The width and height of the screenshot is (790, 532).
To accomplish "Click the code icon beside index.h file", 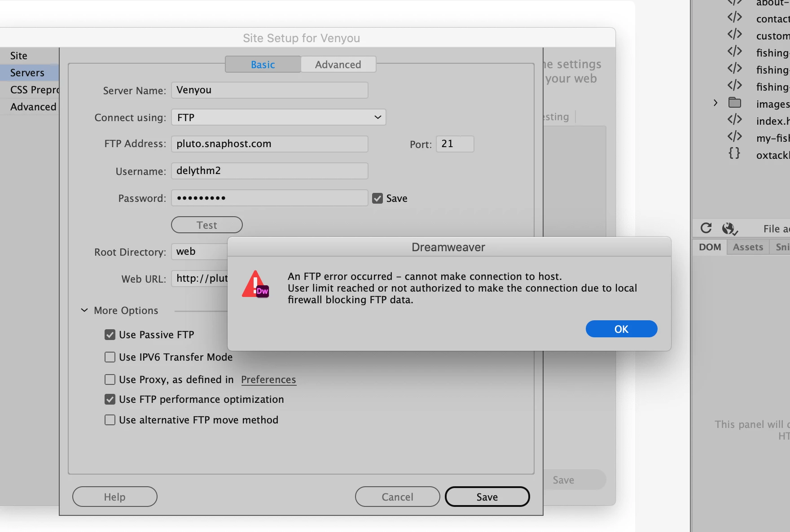I will click(x=735, y=120).
